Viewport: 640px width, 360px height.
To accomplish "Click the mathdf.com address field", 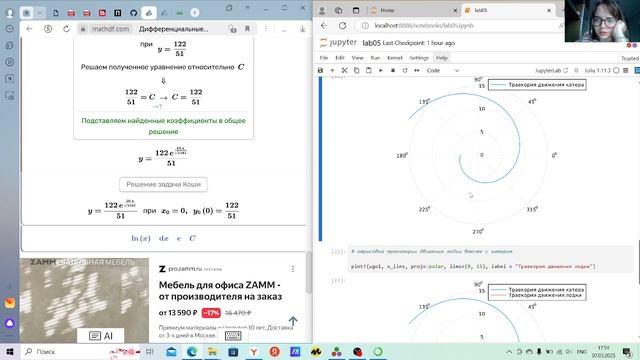I will pyautogui.click(x=110, y=29).
